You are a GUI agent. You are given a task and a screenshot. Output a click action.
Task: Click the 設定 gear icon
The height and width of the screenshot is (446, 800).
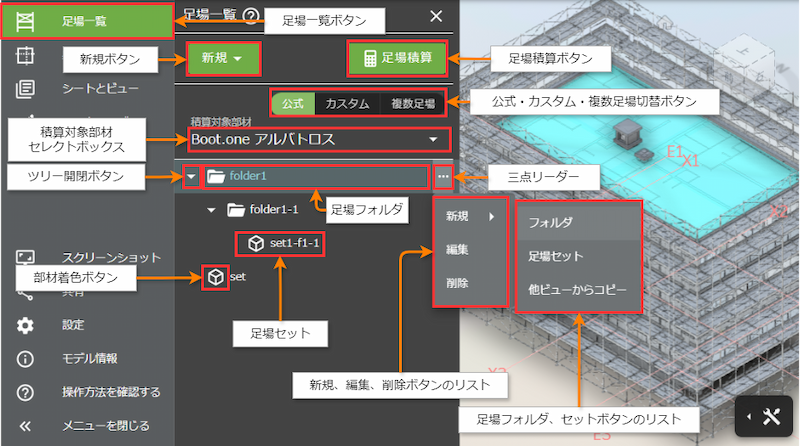pos(25,325)
